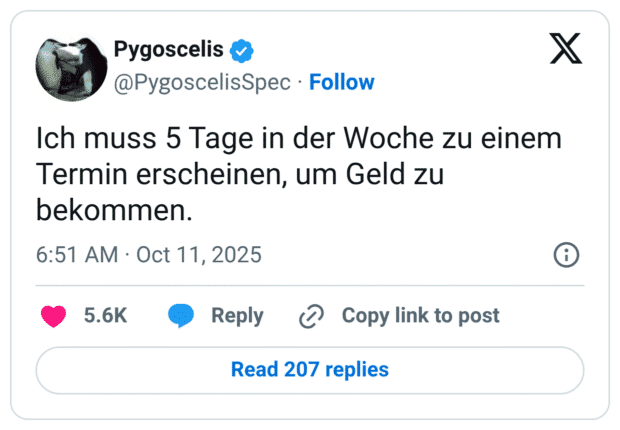This screenshot has width=620, height=430.
Task: Click the 6:51 AM time text
Action: (77, 255)
